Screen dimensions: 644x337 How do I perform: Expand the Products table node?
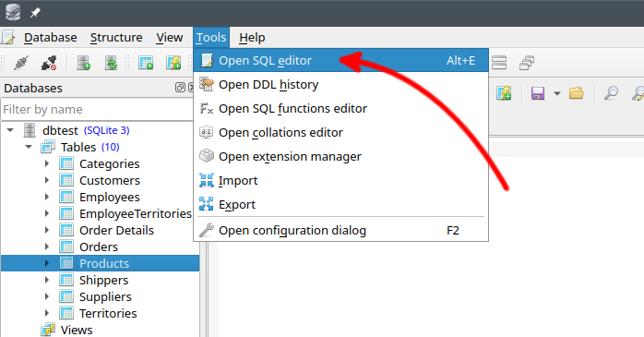[x=47, y=263]
